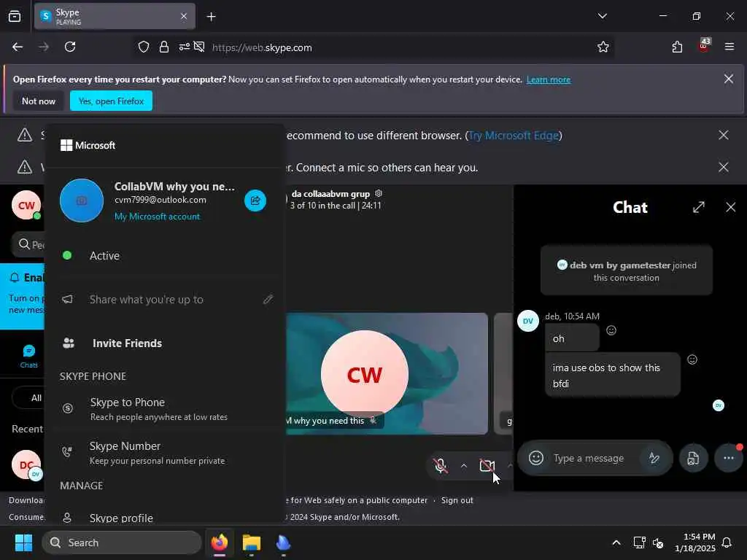Image resolution: width=747 pixels, height=560 pixels.
Task: Click the tracking protection shield icon
Action: [144, 47]
